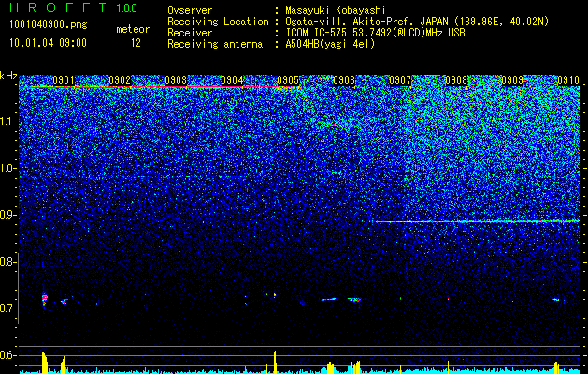This screenshot has width=588, height=374.
Task: Click the kHz axis unit label
Action: tap(8, 76)
